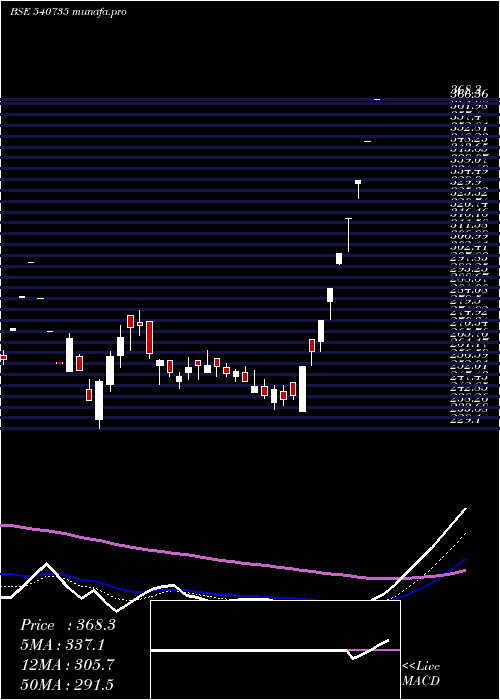
Task: Select the 5MA : 337.1 value
Action: click(x=65, y=645)
